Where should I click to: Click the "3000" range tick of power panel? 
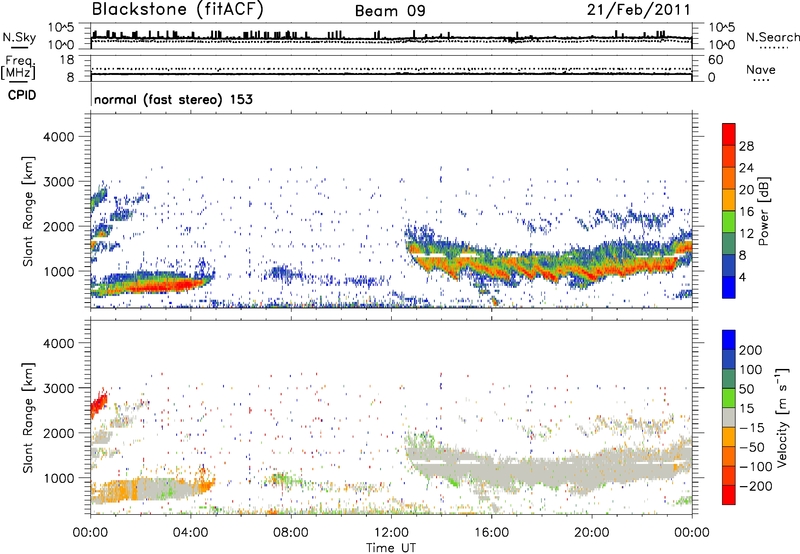58,182
